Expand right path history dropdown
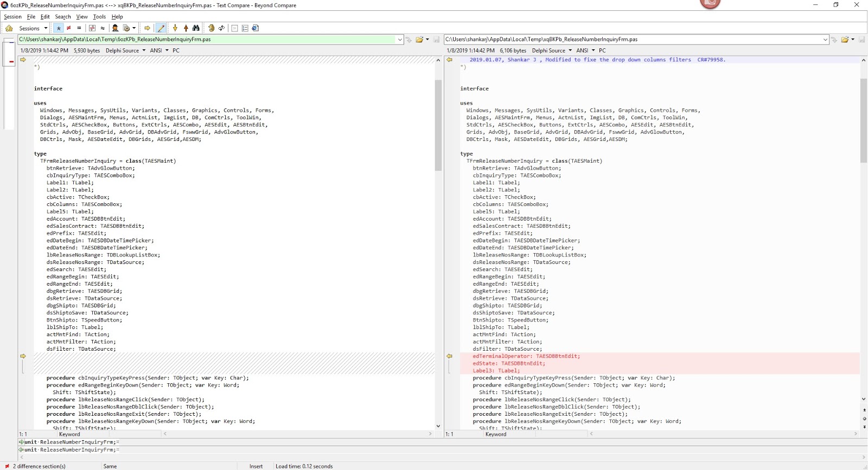This screenshot has width=868, height=470. [826, 40]
